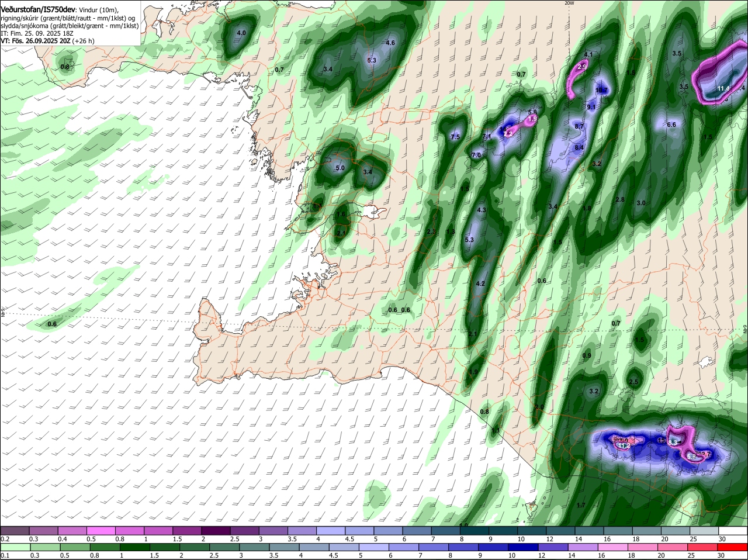748x560 pixels.
Task: Select the 5.0 precipitation value label
Action: pos(340,168)
